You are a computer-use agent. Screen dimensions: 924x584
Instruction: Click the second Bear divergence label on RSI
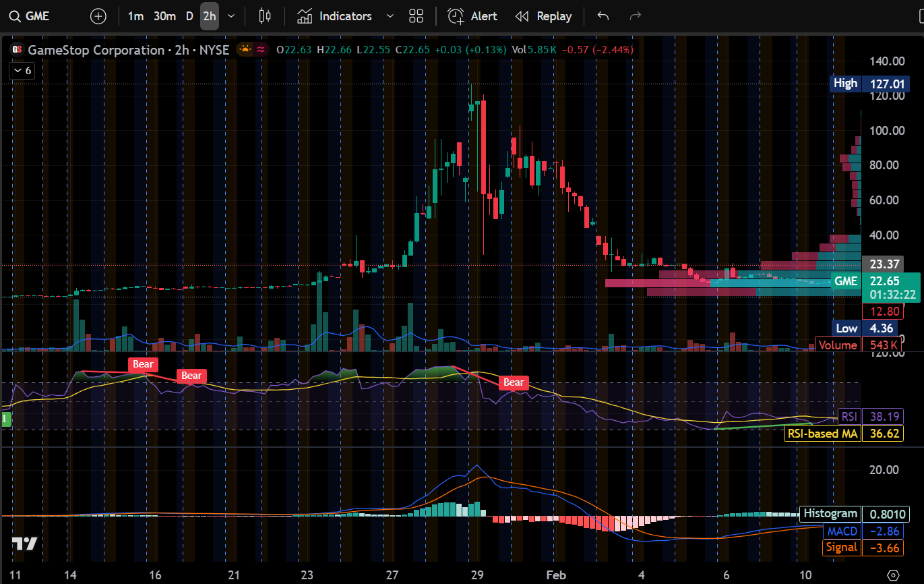[x=191, y=376]
